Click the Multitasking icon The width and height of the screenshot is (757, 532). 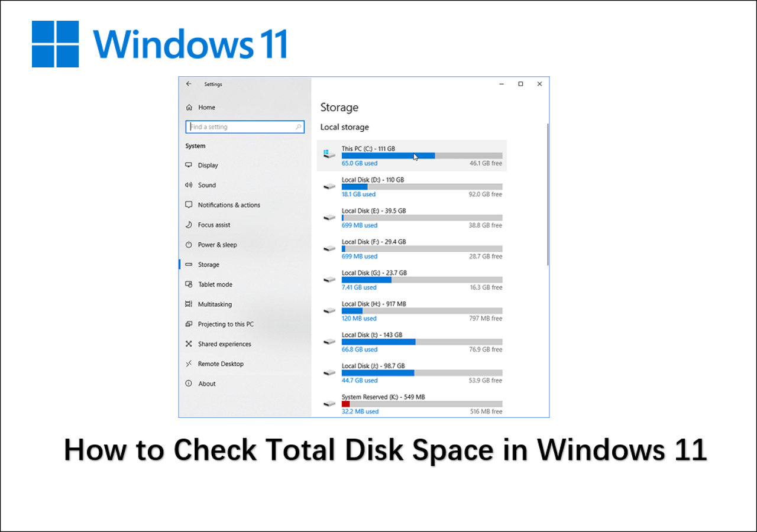tap(189, 304)
